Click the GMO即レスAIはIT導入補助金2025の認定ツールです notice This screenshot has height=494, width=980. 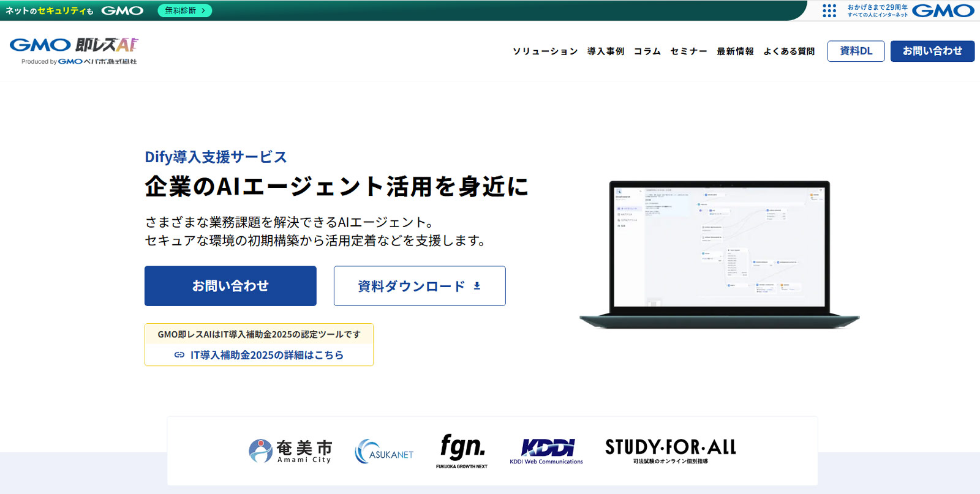point(259,334)
